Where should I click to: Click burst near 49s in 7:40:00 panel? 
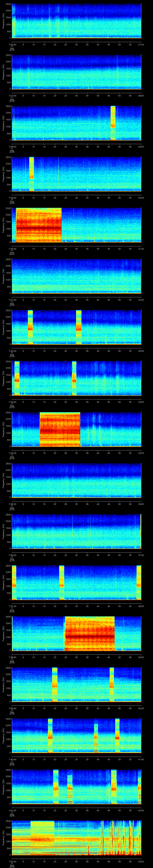(117, 736)
